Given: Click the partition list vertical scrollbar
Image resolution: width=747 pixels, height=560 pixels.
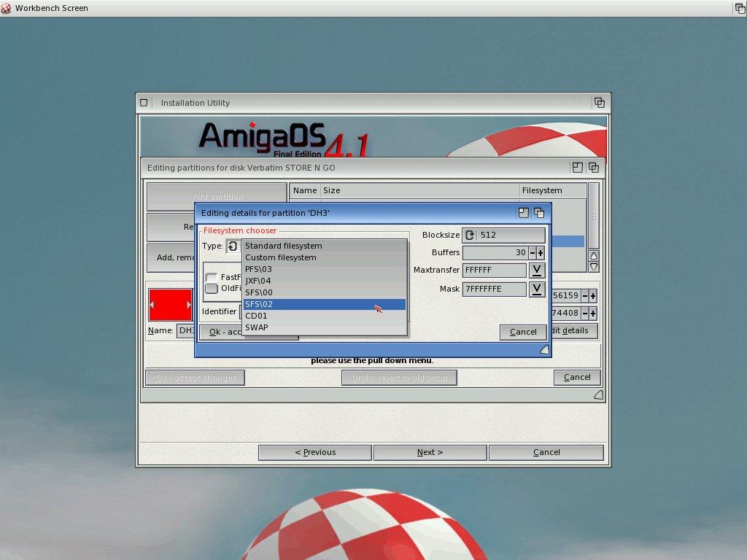Looking at the screenshot, I should [x=594, y=216].
